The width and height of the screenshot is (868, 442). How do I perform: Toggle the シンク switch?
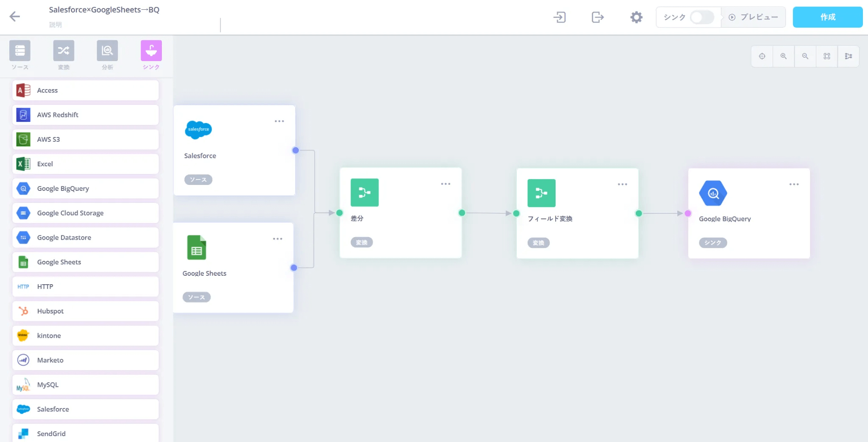click(701, 17)
